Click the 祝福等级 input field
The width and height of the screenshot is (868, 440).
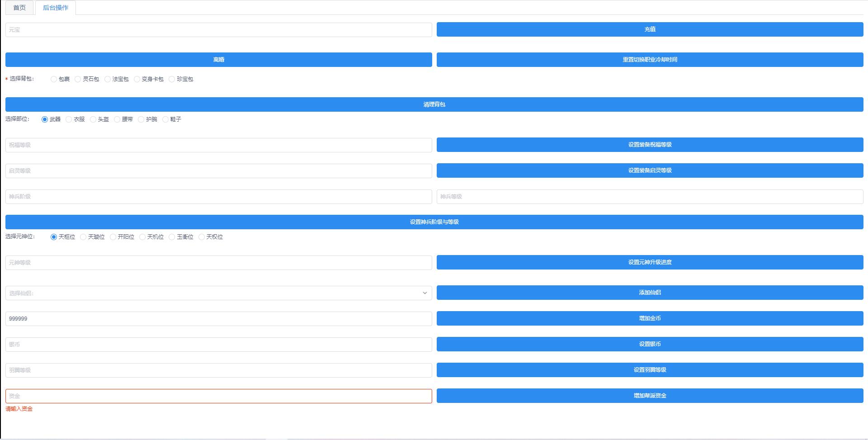tap(218, 145)
